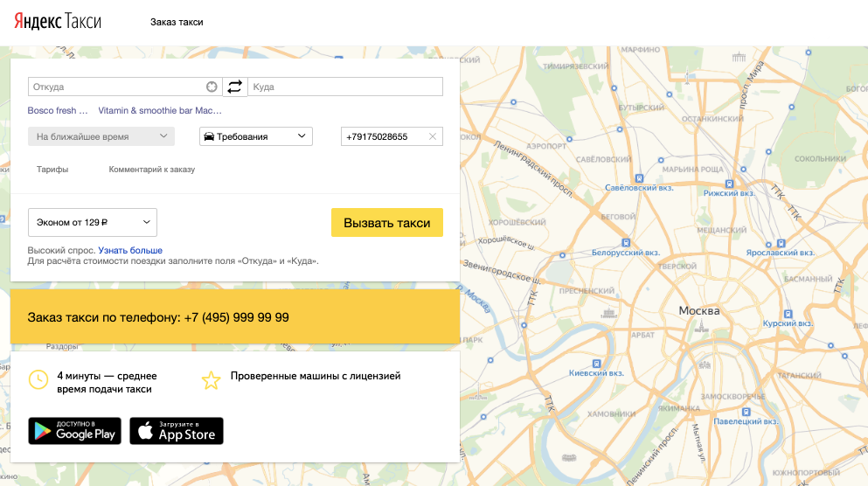Open the Заказ такси header link
The image size is (868, 486).
177,22
